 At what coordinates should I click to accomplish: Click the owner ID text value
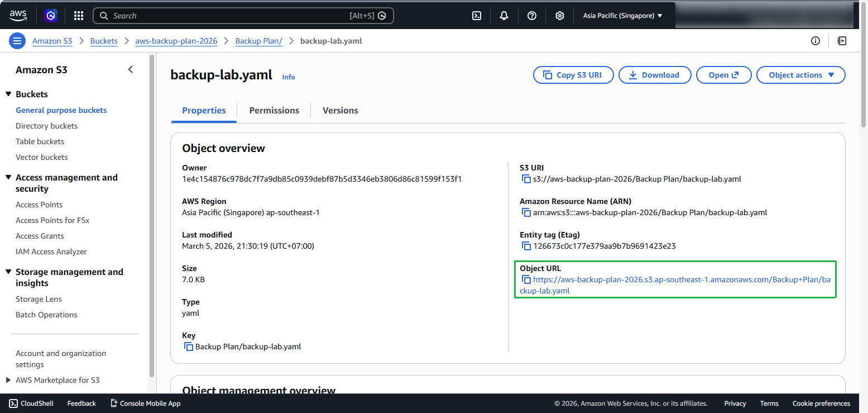click(322, 179)
